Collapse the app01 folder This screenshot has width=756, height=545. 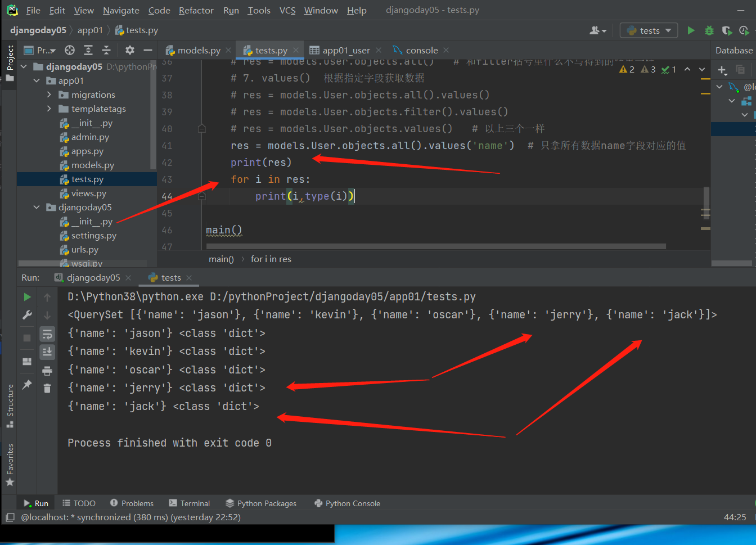[37, 80]
